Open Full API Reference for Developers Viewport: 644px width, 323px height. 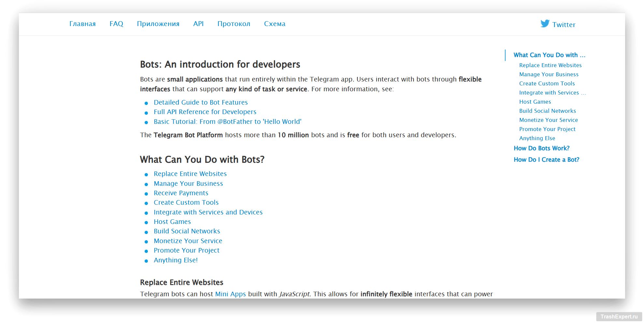(x=205, y=112)
